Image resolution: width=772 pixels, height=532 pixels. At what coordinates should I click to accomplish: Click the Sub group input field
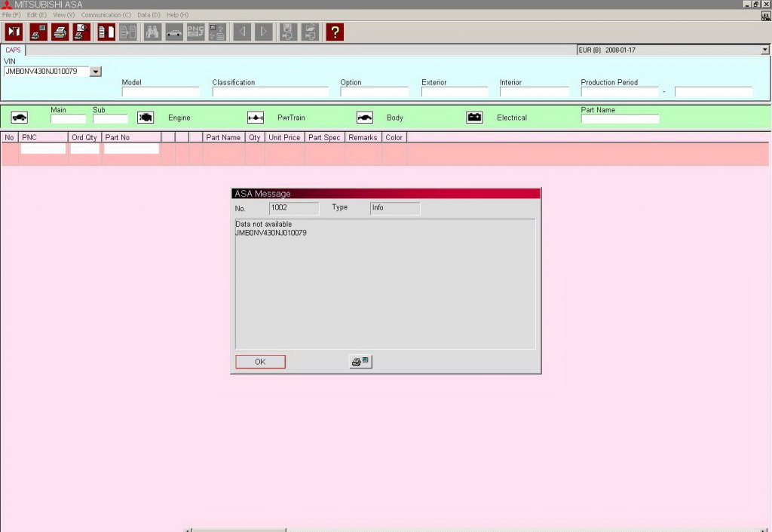pos(110,118)
